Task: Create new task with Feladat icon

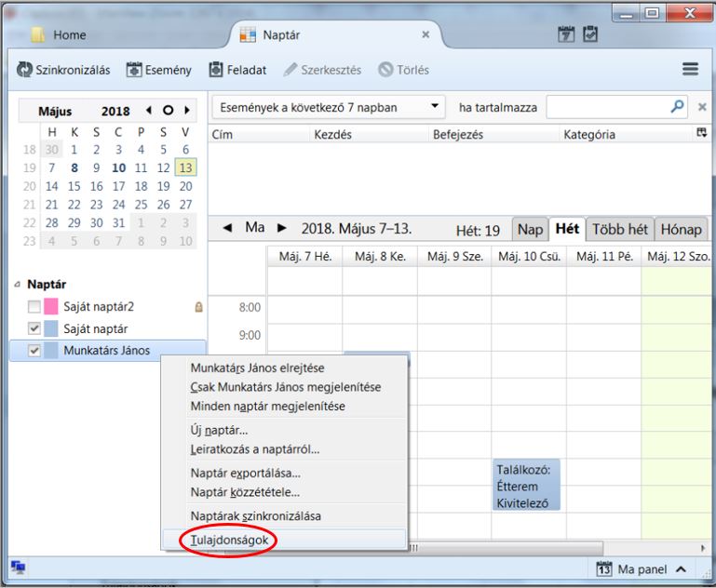Action: tap(217, 70)
